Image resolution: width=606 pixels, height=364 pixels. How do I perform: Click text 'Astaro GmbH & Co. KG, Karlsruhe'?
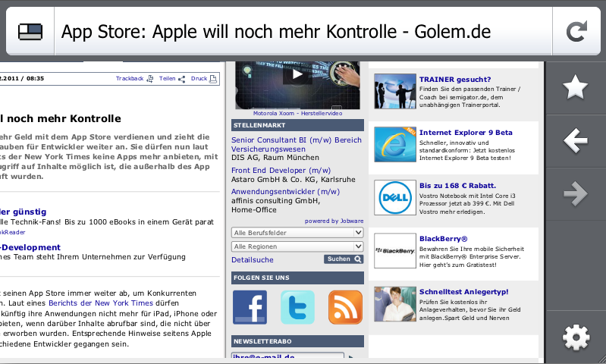(x=294, y=179)
